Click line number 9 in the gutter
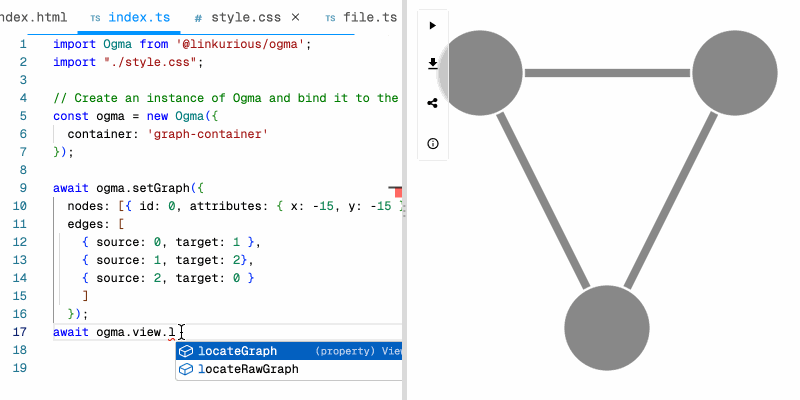This screenshot has height=400, width=800. (22, 188)
